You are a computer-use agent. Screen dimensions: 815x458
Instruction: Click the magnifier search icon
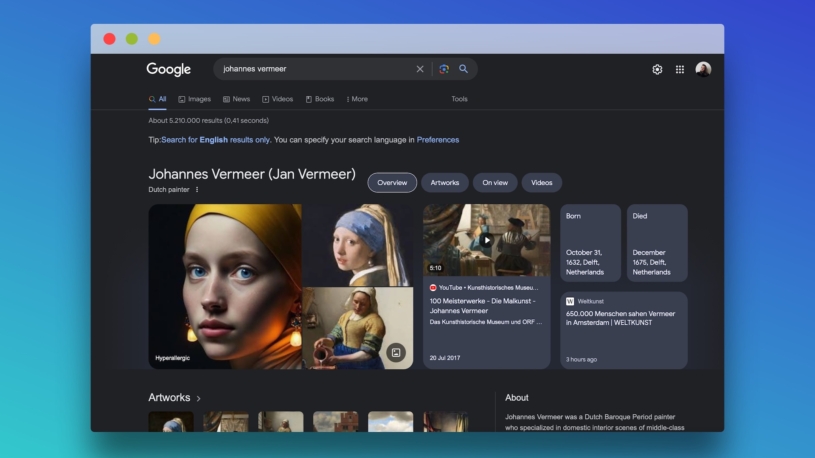click(463, 69)
